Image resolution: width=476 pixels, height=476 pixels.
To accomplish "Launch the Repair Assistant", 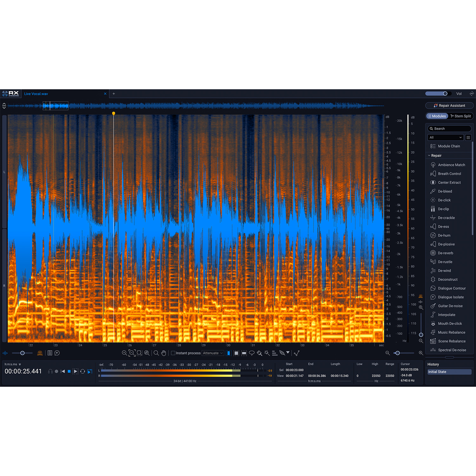I will click(x=449, y=106).
